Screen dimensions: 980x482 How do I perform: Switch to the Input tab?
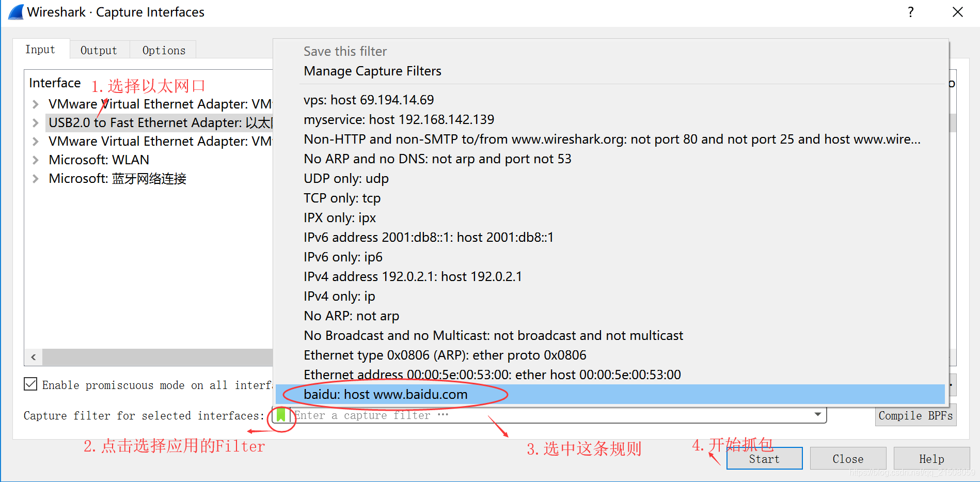41,50
